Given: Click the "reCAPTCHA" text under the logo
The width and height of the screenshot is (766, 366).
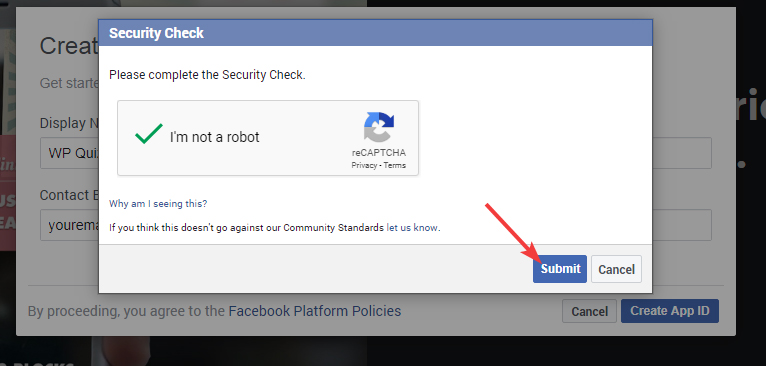Looking at the screenshot, I should pos(379,152).
